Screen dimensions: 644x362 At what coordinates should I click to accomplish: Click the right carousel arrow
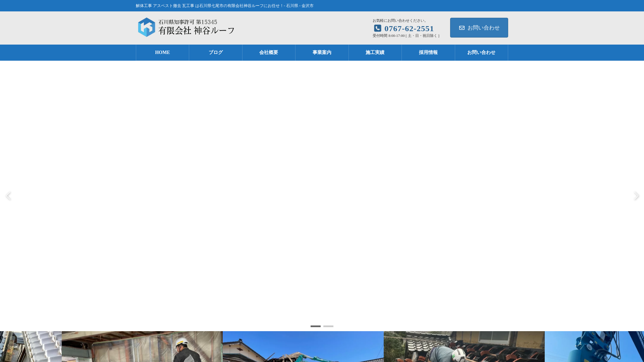click(636, 196)
